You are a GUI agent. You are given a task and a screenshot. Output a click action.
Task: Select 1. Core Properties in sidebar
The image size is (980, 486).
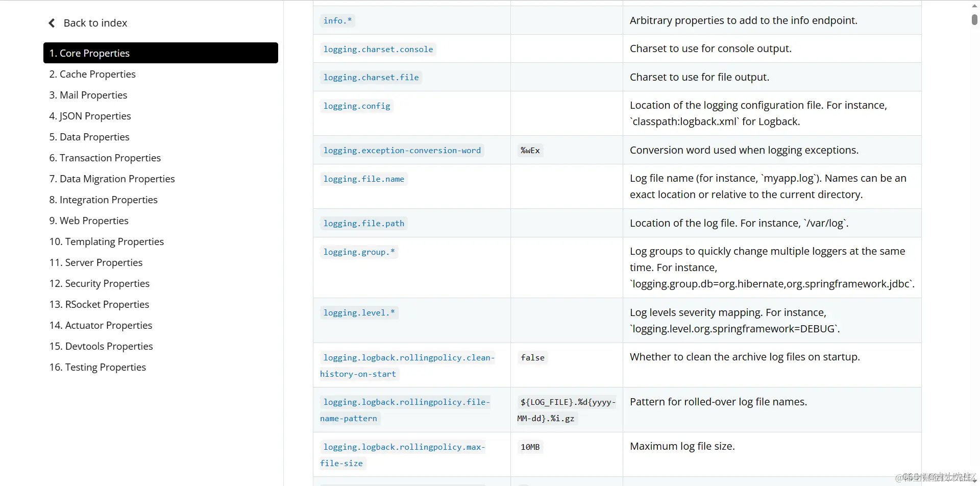161,53
